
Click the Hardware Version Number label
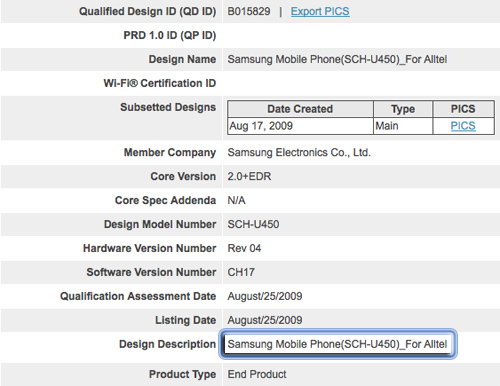point(149,248)
